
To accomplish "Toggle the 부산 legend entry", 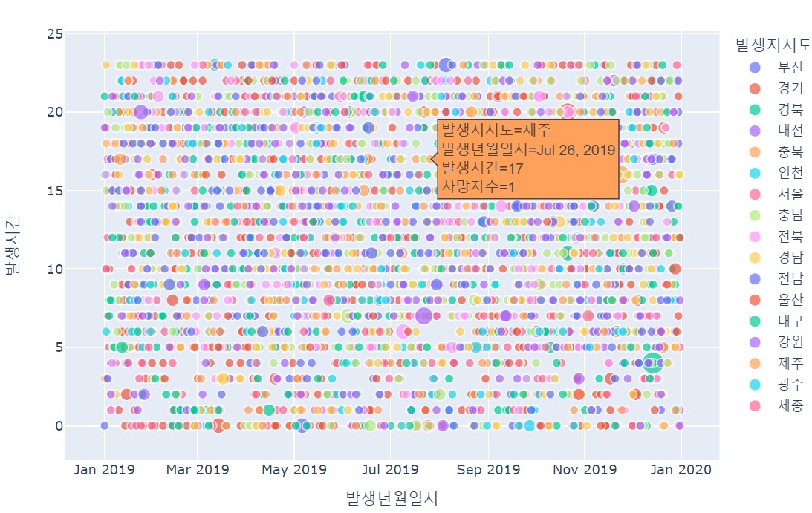I will 778,68.
